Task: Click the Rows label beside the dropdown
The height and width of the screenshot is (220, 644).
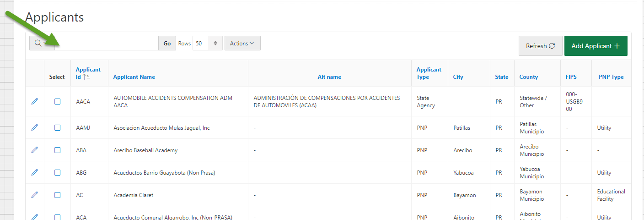Action: click(184, 44)
